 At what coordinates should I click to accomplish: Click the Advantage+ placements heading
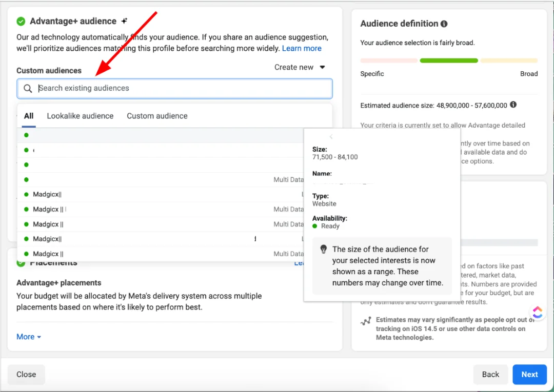pos(58,283)
